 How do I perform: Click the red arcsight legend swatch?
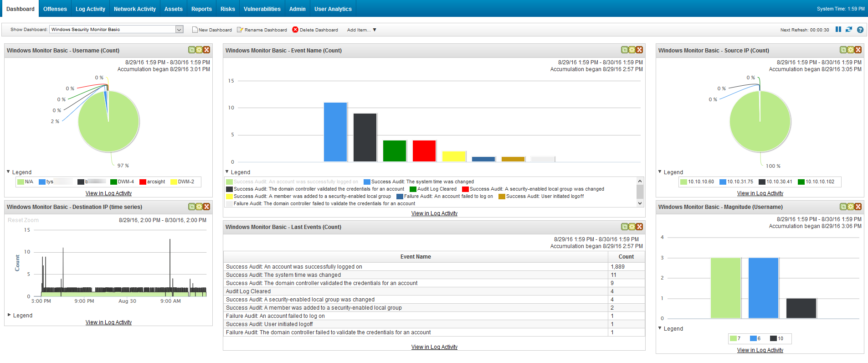(x=143, y=182)
